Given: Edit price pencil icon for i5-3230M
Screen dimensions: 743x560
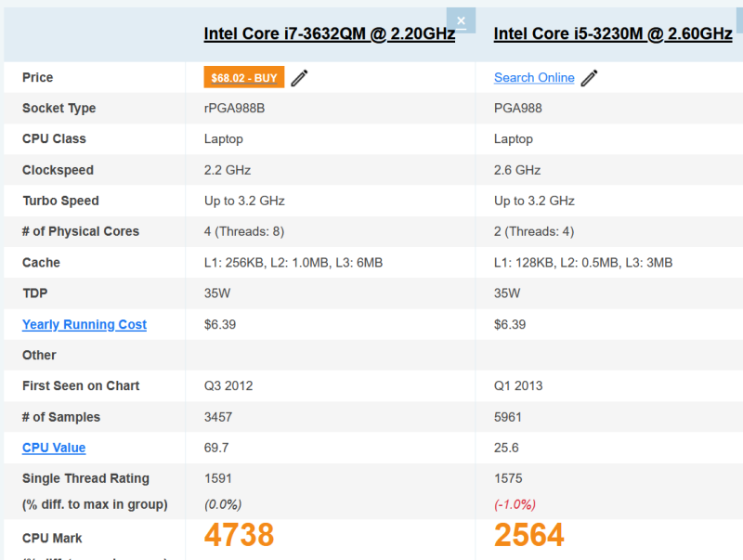Looking at the screenshot, I should coord(589,78).
